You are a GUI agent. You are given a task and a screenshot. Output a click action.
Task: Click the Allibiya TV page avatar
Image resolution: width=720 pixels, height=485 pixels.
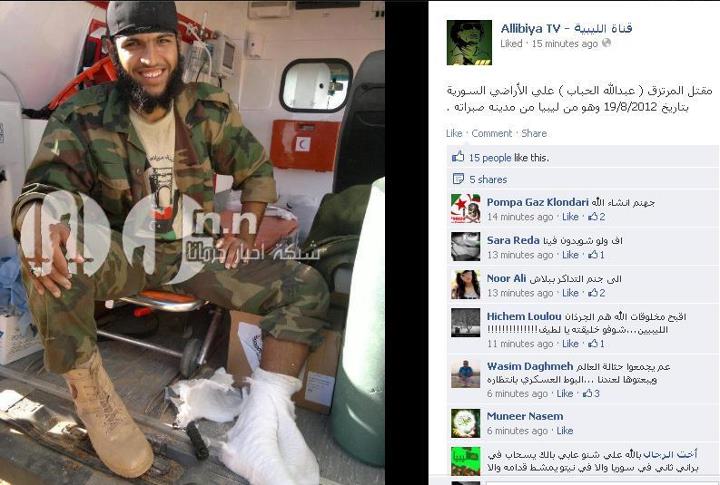coord(469,43)
